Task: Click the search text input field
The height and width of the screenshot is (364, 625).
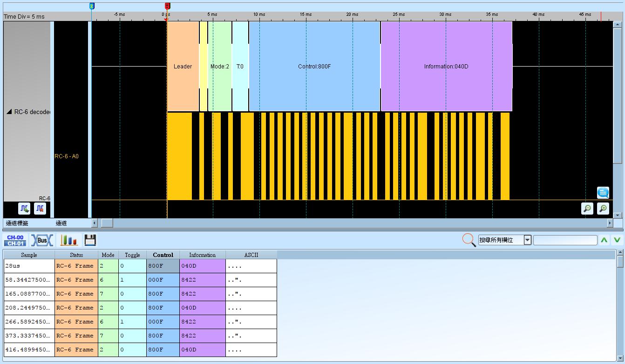Action: (x=565, y=240)
